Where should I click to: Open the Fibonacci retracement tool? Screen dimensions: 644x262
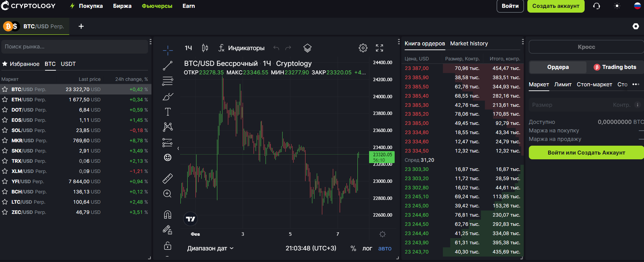(x=167, y=81)
